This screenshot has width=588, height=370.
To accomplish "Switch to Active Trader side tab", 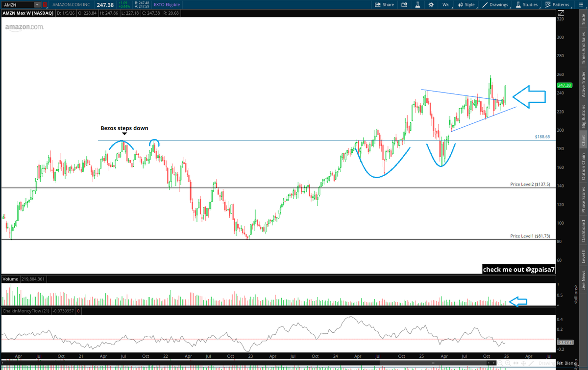I will point(583,84).
